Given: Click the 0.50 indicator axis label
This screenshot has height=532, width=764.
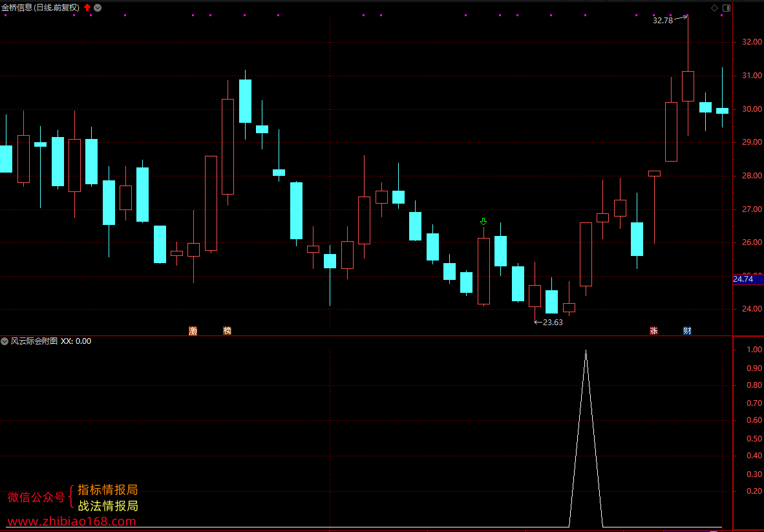Looking at the screenshot, I should (754, 438).
